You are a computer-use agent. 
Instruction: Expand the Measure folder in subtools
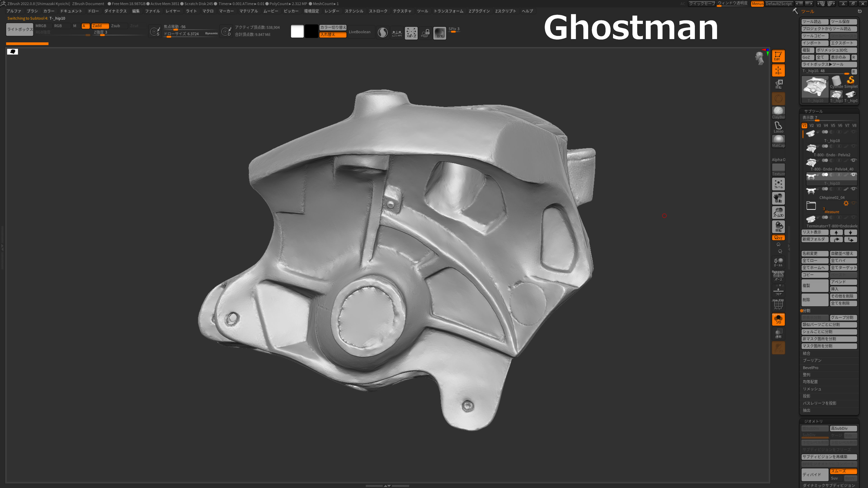click(x=811, y=205)
